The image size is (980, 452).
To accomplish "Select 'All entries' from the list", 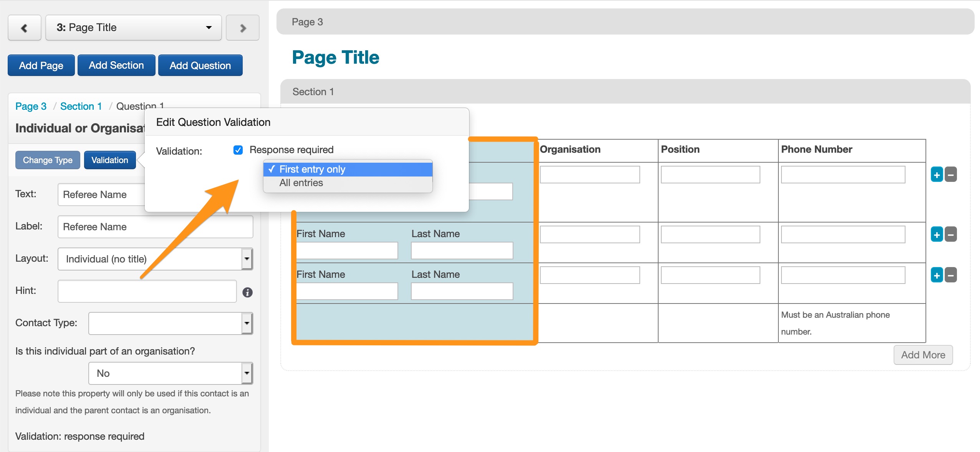I will [301, 183].
